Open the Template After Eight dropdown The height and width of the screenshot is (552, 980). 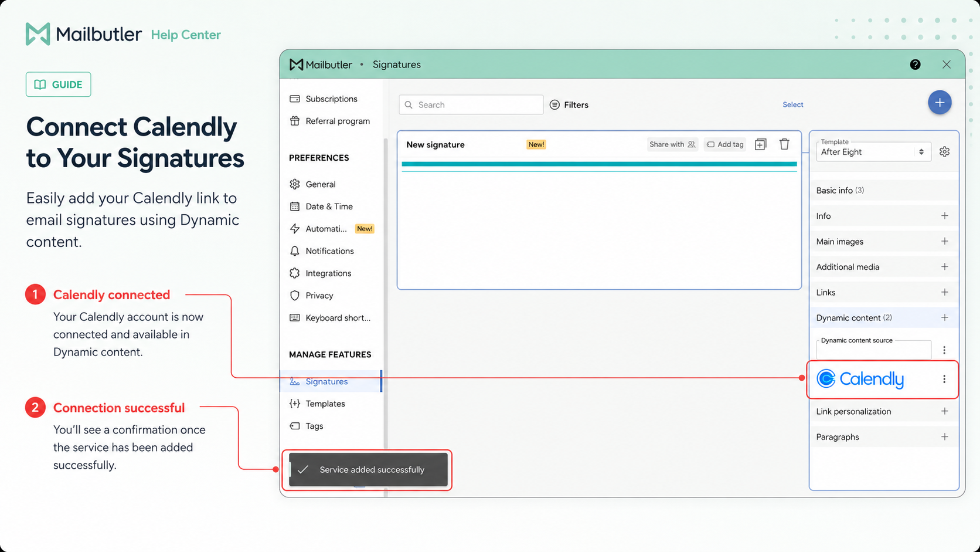coord(873,151)
